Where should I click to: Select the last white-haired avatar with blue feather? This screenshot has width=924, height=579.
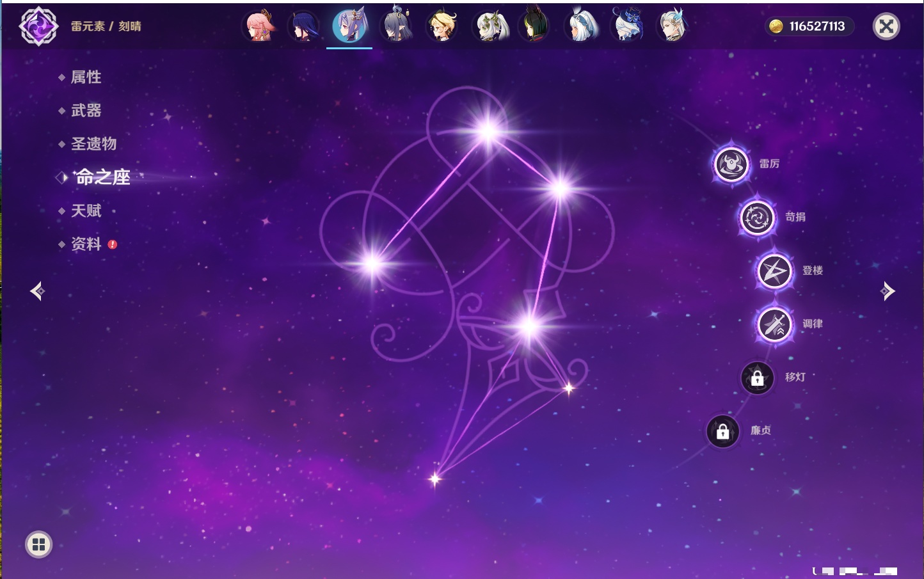pyautogui.click(x=673, y=26)
